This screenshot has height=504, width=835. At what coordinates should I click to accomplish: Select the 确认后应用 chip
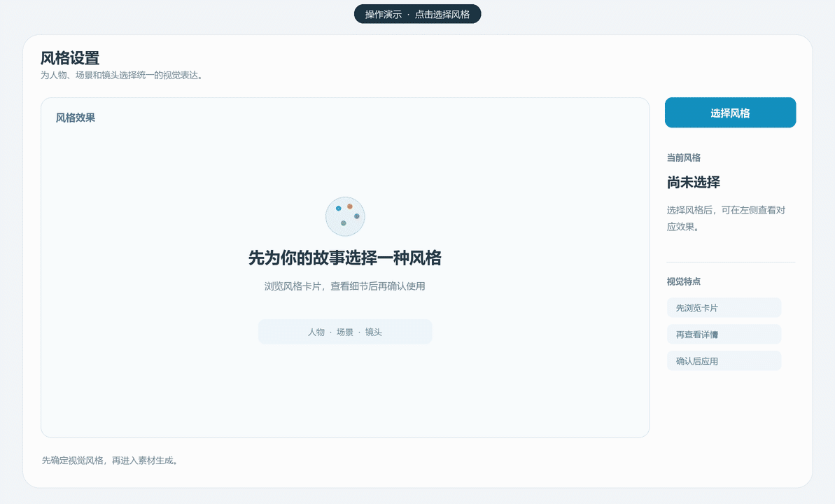724,360
